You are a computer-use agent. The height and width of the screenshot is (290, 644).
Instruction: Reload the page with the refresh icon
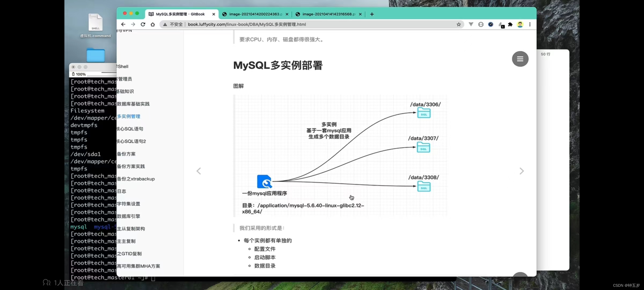point(143,24)
